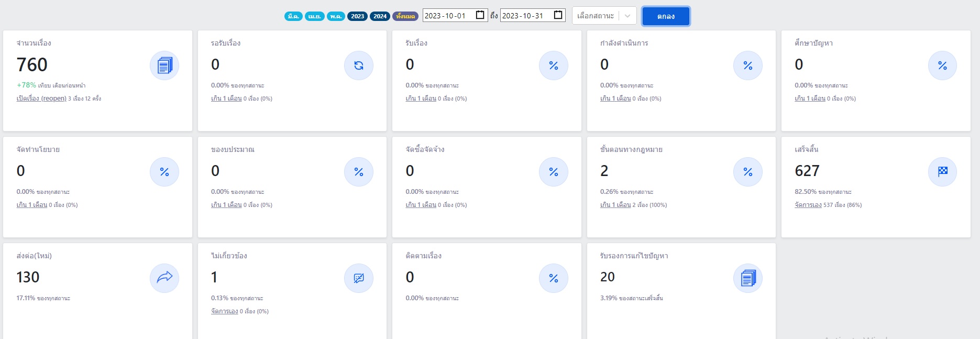Open the start date calendar picker icon

(x=480, y=15)
